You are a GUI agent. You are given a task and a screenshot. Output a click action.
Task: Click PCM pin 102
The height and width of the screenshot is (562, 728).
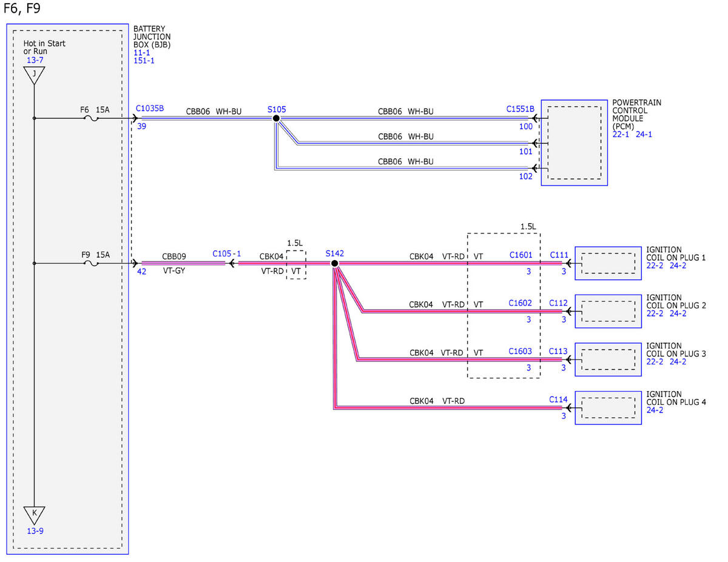point(526,176)
